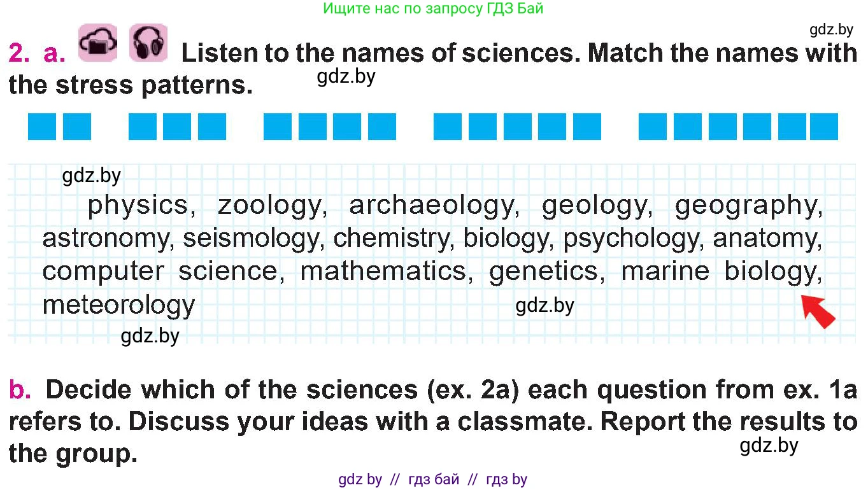Select the three-square stress pattern

(x=177, y=127)
